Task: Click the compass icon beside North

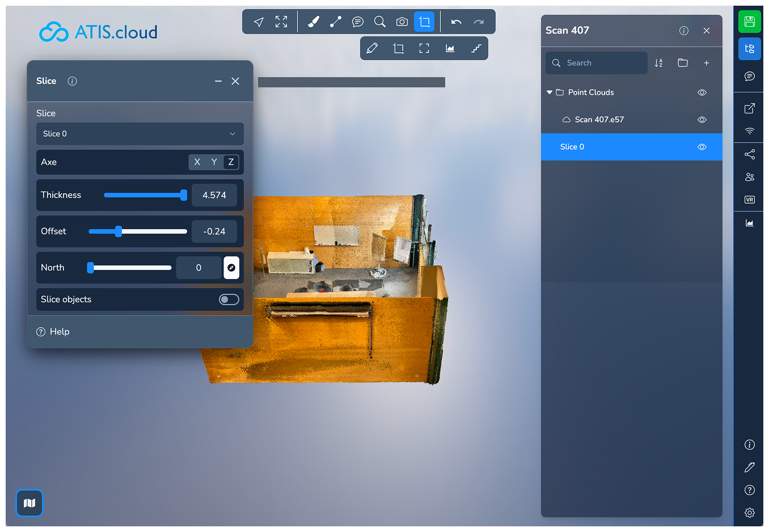Action: [x=231, y=268]
